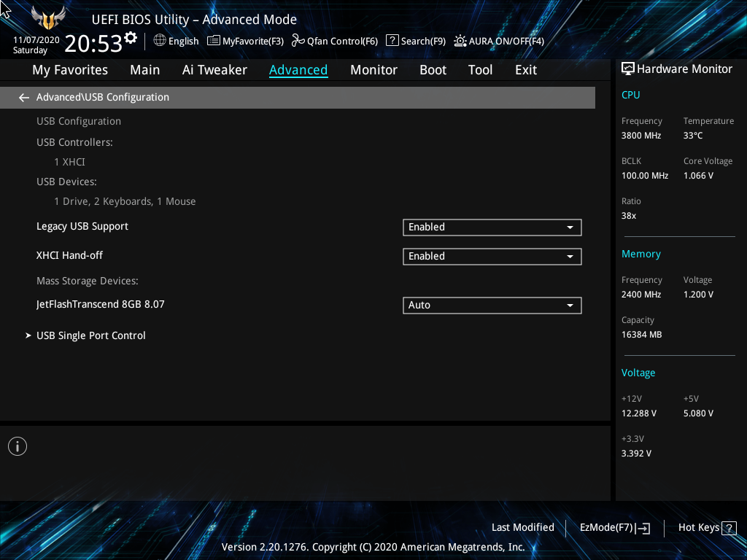Viewport: 747px width, 560px height.
Task: Click the Qfan Control(F6) label
Action: coord(342,42)
